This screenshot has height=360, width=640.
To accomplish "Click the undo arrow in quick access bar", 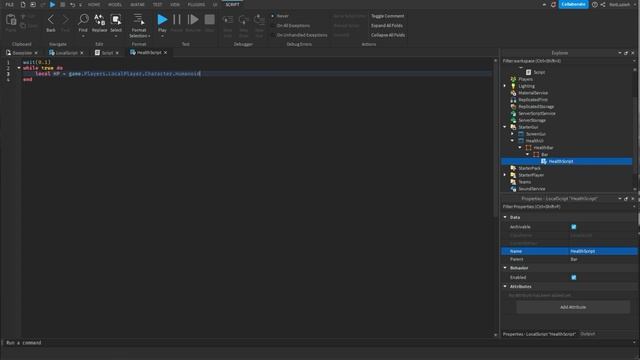I will [73, 4].
